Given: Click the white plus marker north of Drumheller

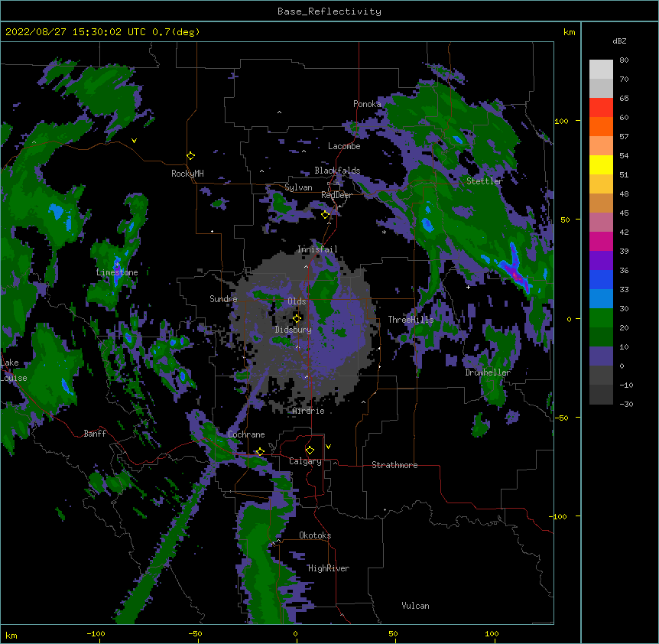Looking at the screenshot, I should (x=468, y=287).
